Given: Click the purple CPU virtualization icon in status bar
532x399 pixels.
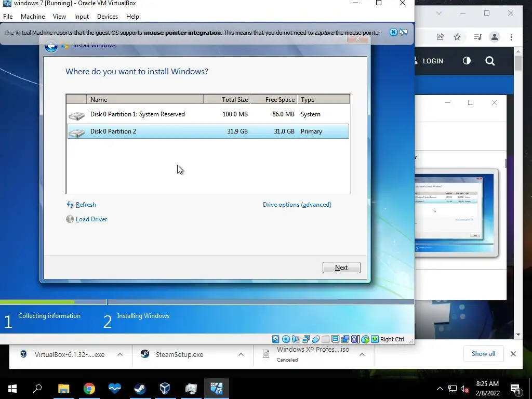Looking at the screenshot, I should (x=355, y=339).
